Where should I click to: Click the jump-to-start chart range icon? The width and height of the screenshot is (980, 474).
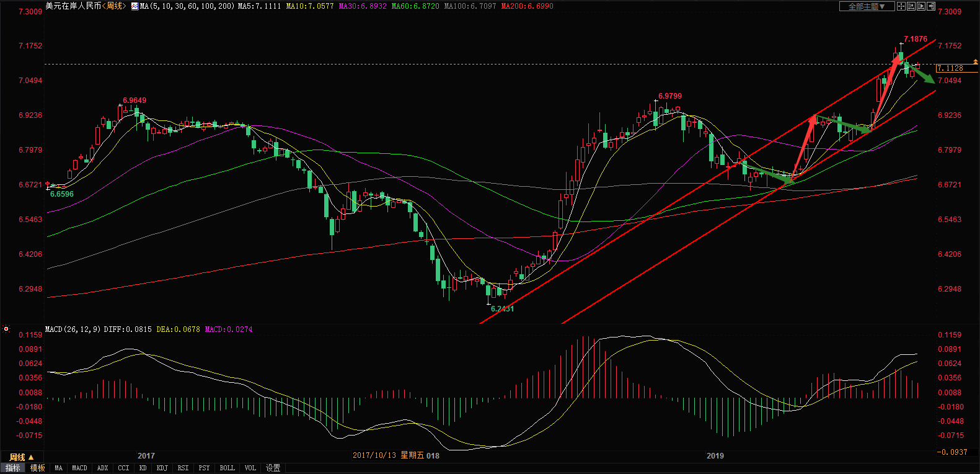point(911,6)
